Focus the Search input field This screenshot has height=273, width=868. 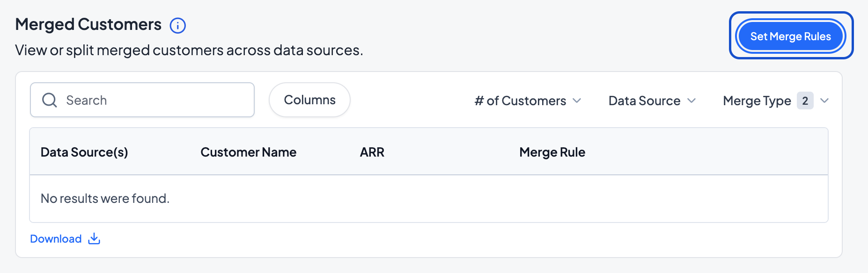tap(154, 100)
